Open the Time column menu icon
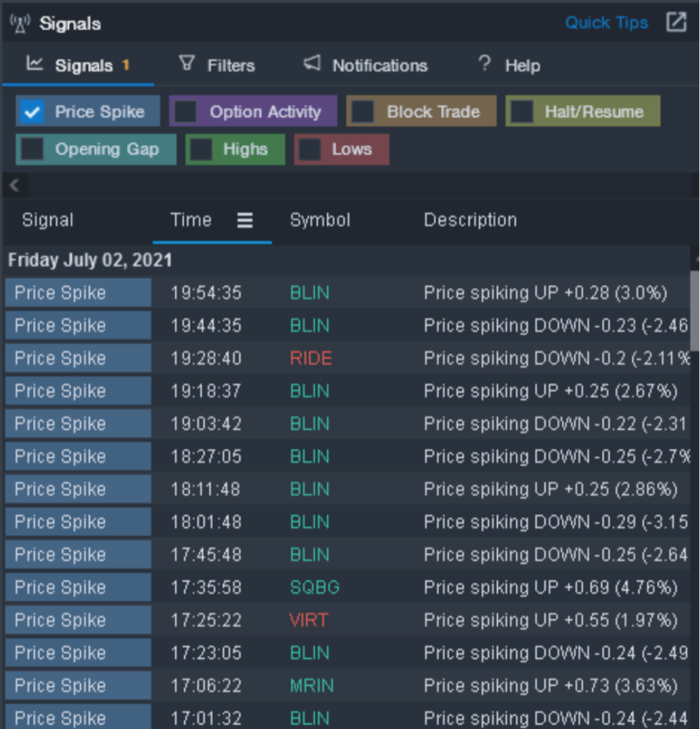This screenshot has height=729, width=700. click(x=245, y=220)
